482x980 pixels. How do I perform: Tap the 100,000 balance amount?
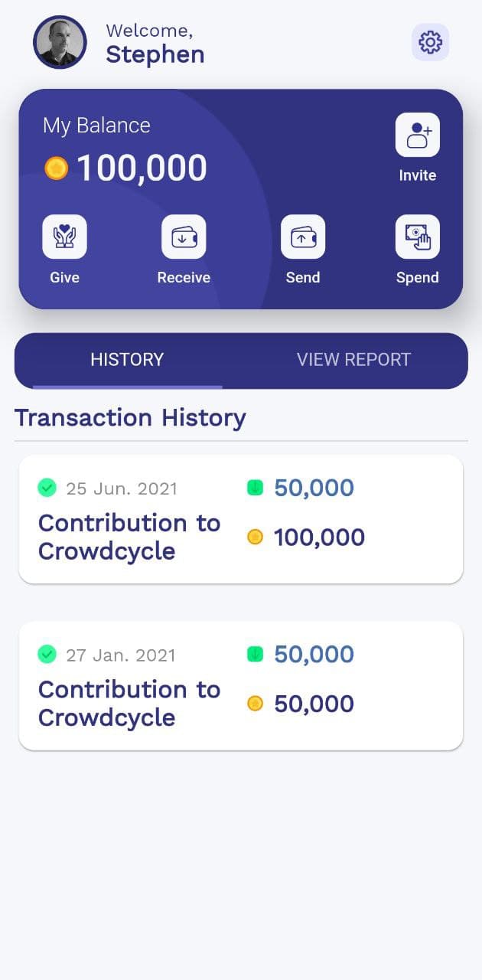coord(142,168)
